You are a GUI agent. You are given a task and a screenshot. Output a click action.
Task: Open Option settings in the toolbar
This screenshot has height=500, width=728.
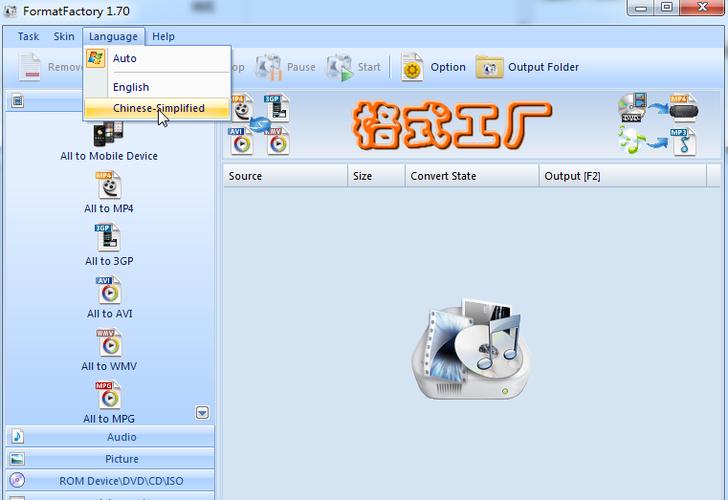[x=433, y=67]
